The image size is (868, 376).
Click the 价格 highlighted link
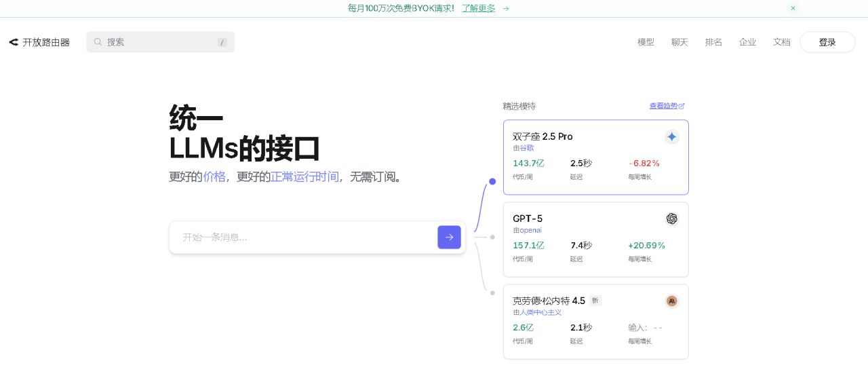coord(214,176)
